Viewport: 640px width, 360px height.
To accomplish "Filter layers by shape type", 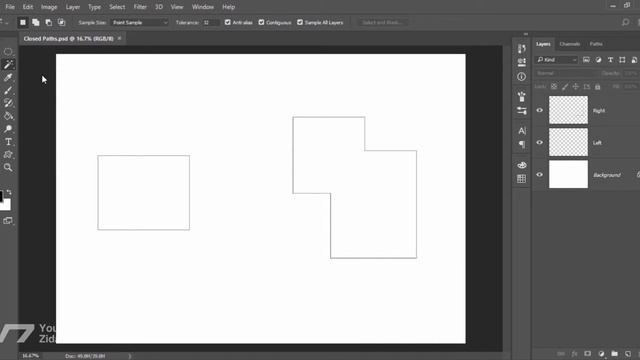I will click(622, 60).
